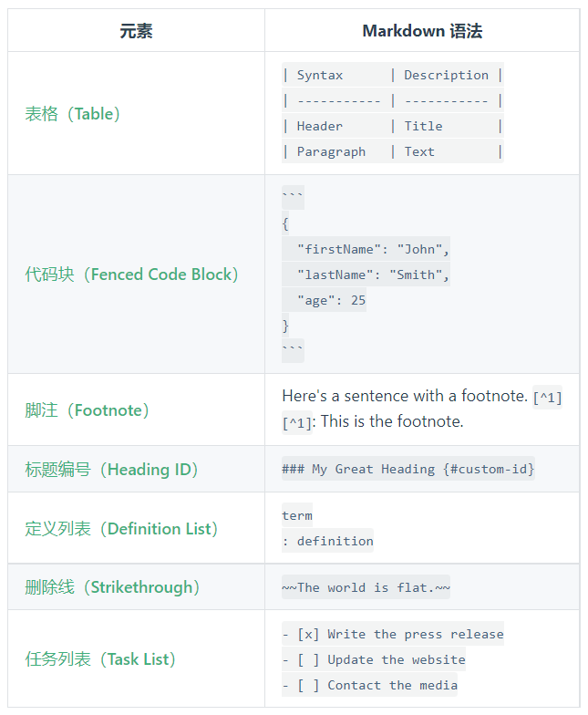Click the 元素 column header
Screen dimensions: 588x715
pyautogui.click(x=137, y=31)
